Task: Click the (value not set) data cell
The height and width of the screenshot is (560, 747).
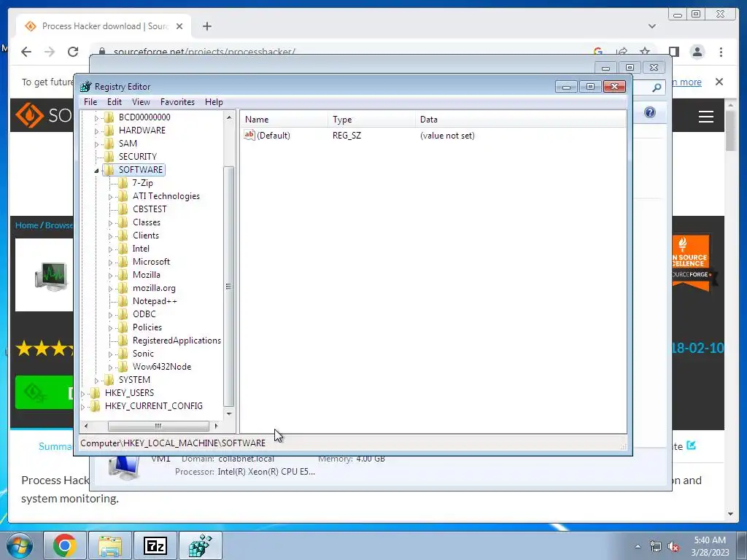Action: point(447,136)
